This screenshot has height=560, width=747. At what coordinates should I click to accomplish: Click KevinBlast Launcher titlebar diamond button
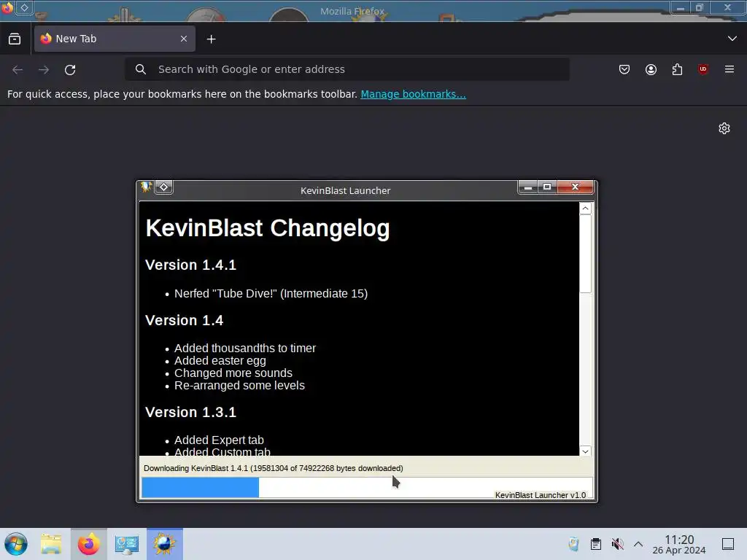[164, 187]
